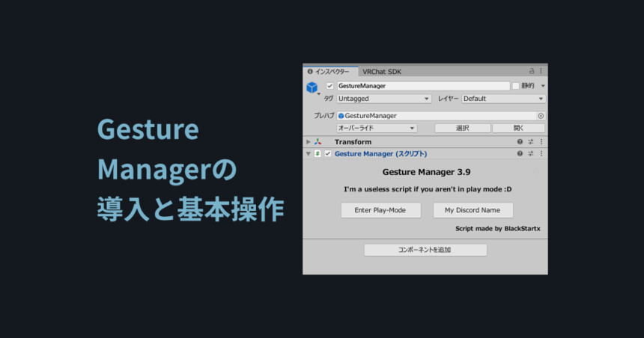Open Transform component three-dot menu
Screen dimensions: 644x338
pyautogui.click(x=541, y=141)
